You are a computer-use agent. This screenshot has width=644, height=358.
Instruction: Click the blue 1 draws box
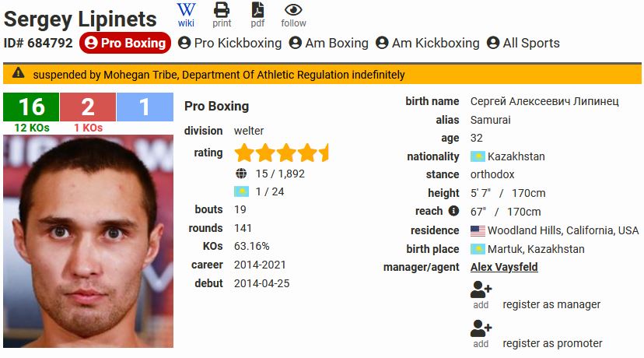pos(145,107)
